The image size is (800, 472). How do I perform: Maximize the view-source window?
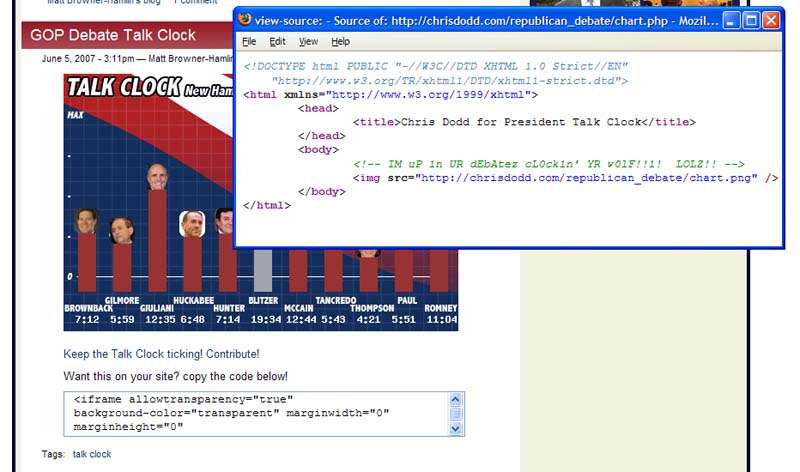(751, 20)
